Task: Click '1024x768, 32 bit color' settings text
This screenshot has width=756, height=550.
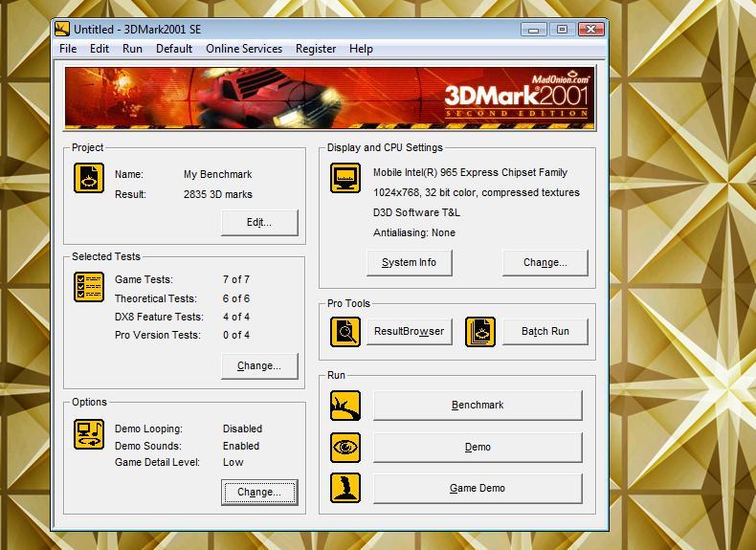Action: coord(477,193)
